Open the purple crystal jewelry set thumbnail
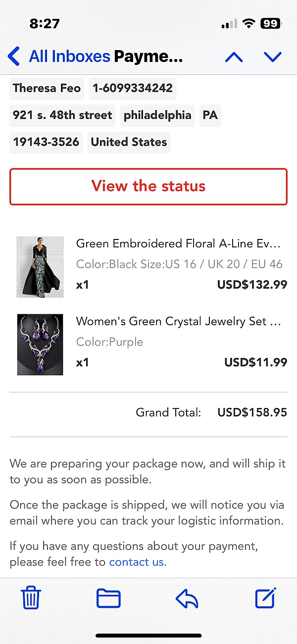 (40, 345)
